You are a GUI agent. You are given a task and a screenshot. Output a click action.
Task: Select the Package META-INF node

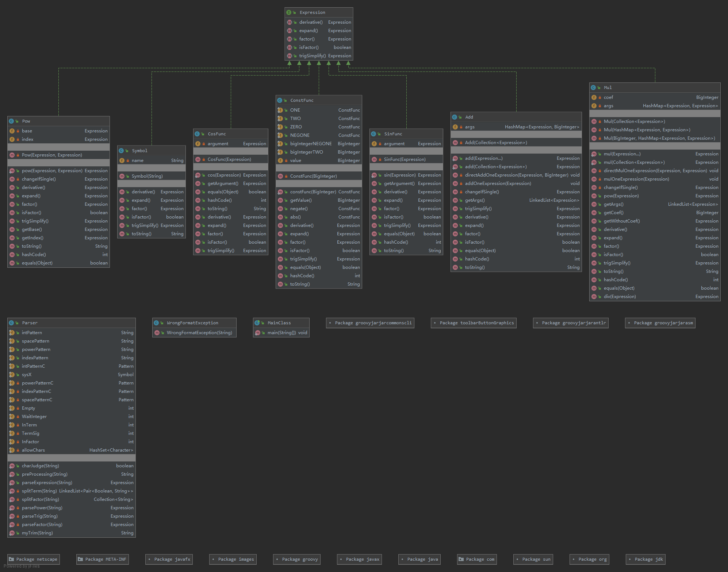click(102, 559)
